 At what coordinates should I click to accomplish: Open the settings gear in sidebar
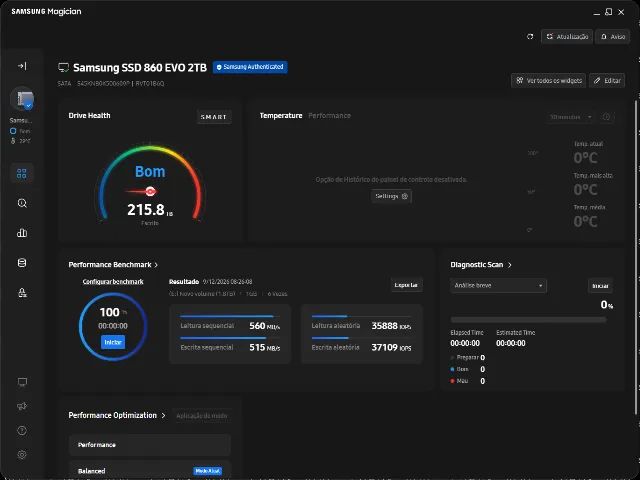22,454
